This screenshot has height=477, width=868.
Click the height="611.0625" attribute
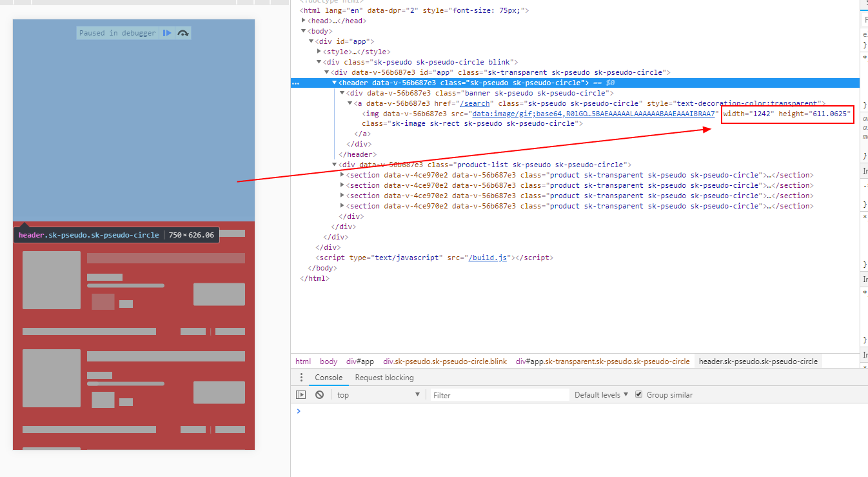[815, 114]
